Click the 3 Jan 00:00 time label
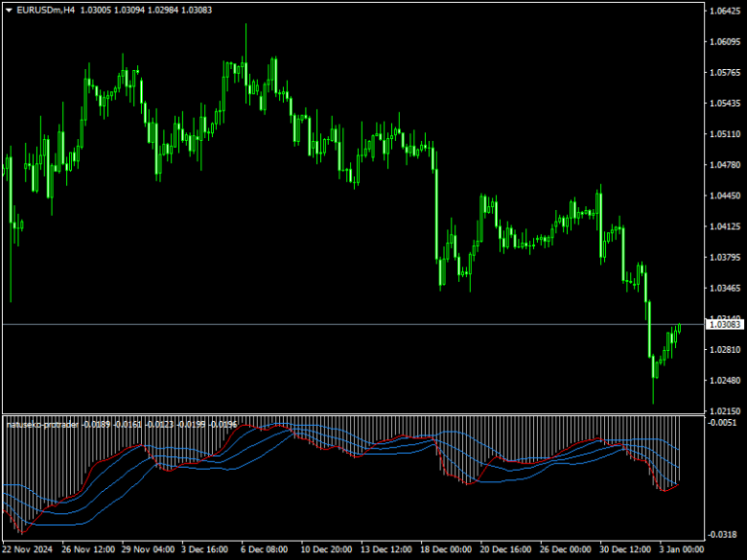 pos(682,549)
